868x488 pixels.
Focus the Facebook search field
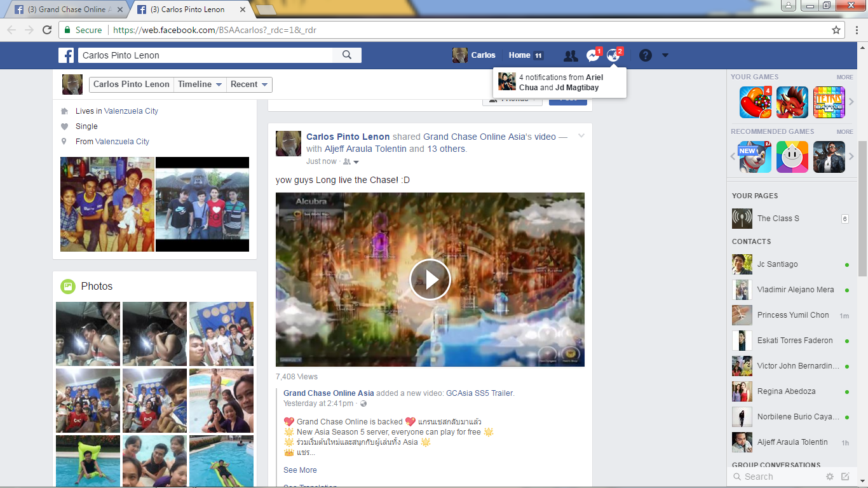[x=205, y=55]
